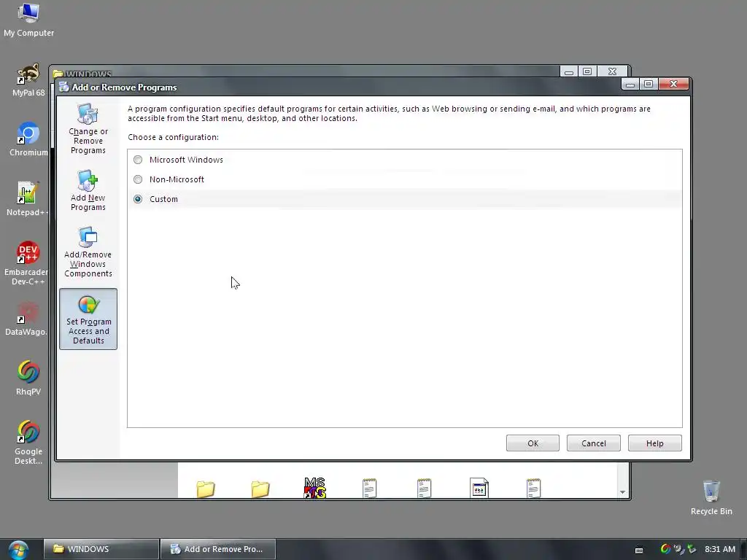This screenshot has width=747, height=560.
Task: Select the MS shortcut icon in WINDOWS window
Action: point(315,488)
